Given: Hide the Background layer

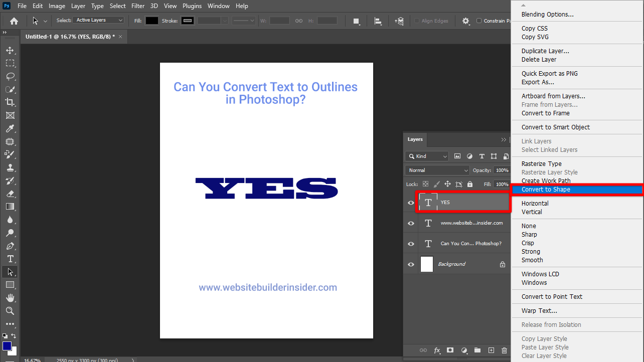Looking at the screenshot, I should [x=410, y=264].
